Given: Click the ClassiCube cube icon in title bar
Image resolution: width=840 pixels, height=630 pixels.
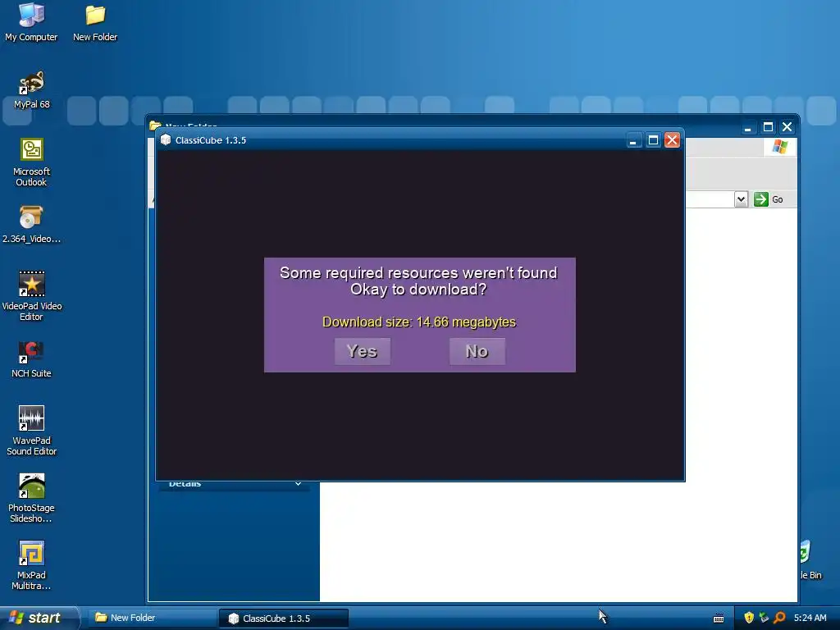Looking at the screenshot, I should 166,139.
